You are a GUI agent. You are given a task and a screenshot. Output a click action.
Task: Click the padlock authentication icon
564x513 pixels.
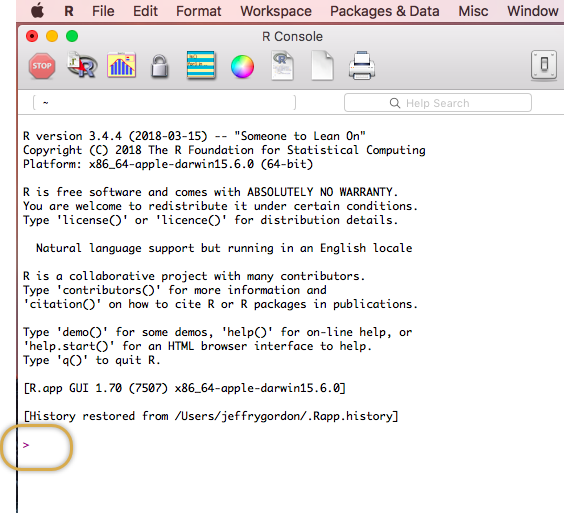[160, 66]
